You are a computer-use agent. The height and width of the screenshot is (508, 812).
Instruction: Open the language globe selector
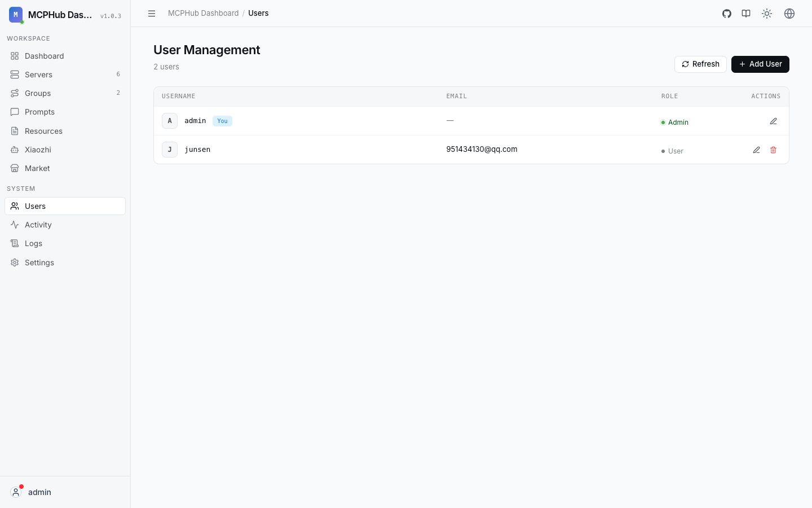(789, 14)
